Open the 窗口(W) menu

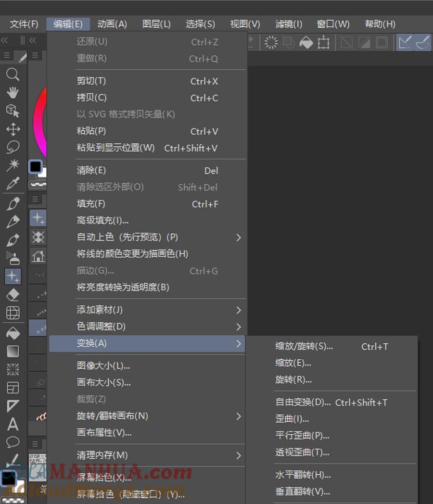333,24
